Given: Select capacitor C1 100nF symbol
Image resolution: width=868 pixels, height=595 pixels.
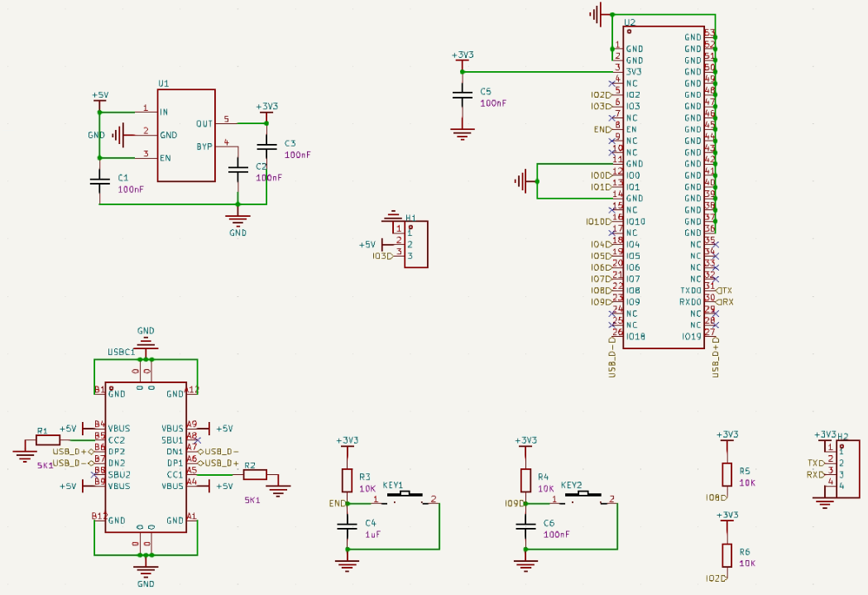Looking at the screenshot, I should click(99, 181).
